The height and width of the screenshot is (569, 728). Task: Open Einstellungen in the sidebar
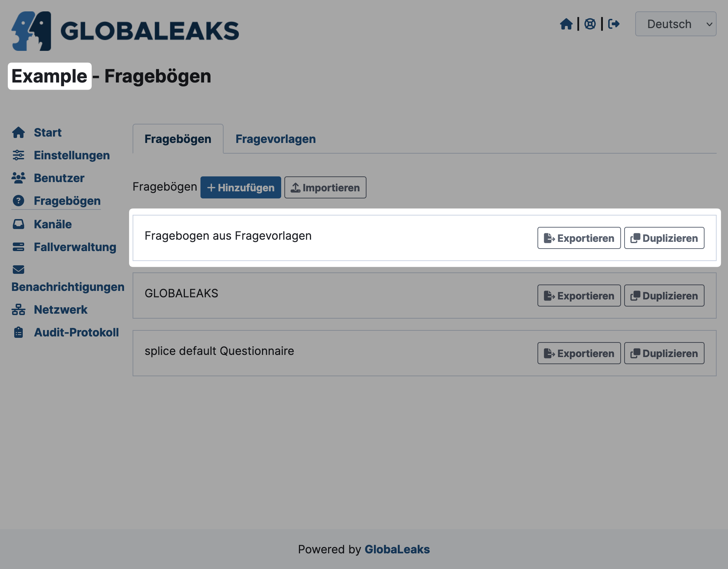(x=72, y=155)
